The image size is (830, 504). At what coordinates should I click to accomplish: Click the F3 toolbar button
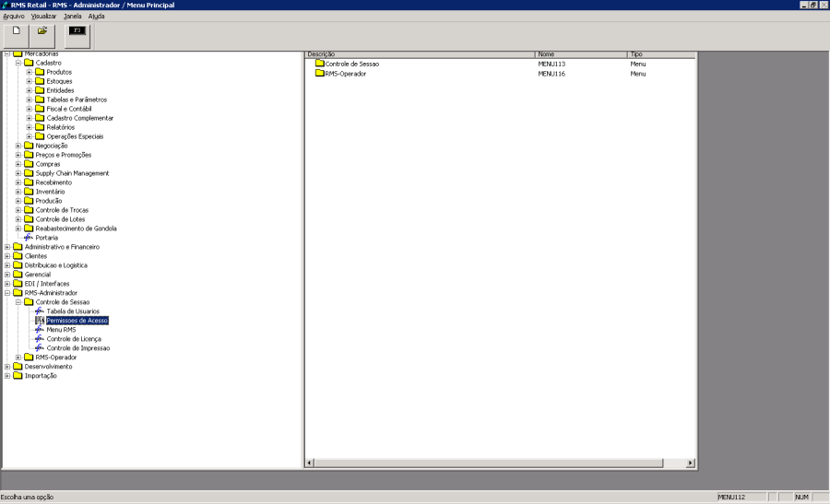tap(77, 37)
